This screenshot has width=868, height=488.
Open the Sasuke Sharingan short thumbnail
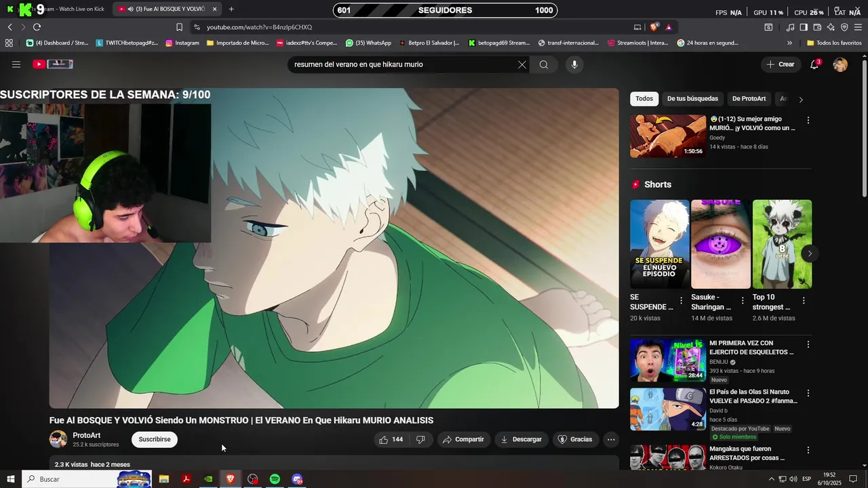721,244
